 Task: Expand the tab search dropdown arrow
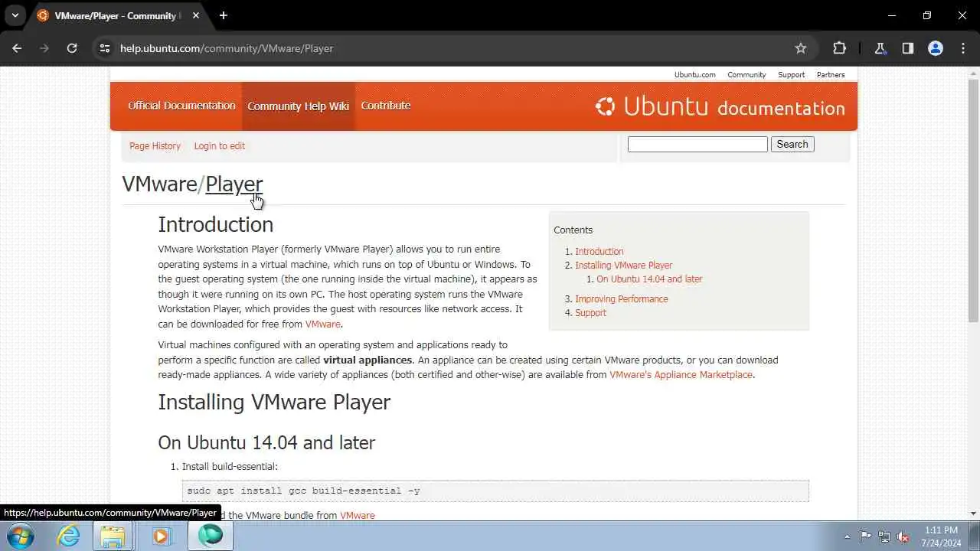[15, 15]
